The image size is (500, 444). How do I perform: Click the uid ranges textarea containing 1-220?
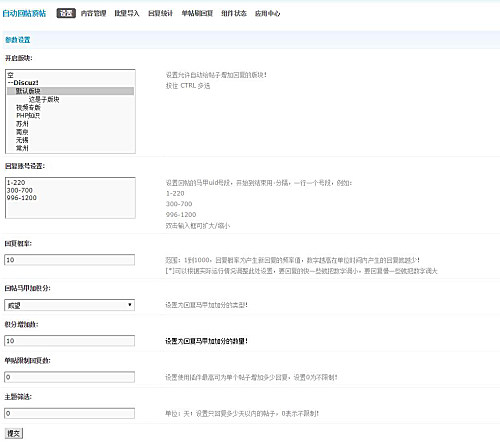[70, 198]
